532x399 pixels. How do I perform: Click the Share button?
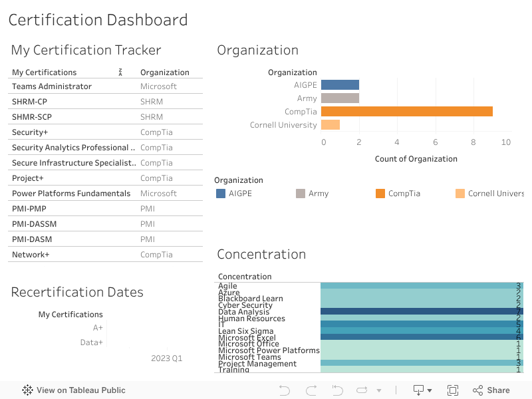coord(491,390)
